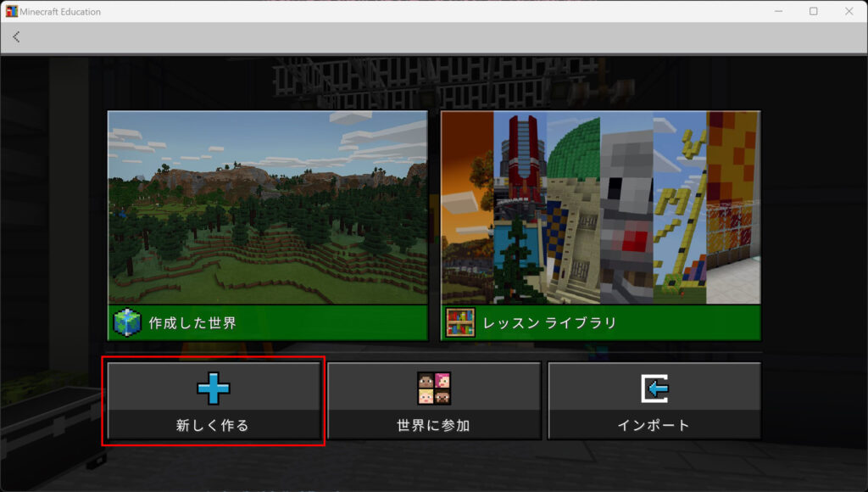Viewport: 868px width, 492px height.
Task: Close the Minecraft Education window
Action: 849,11
